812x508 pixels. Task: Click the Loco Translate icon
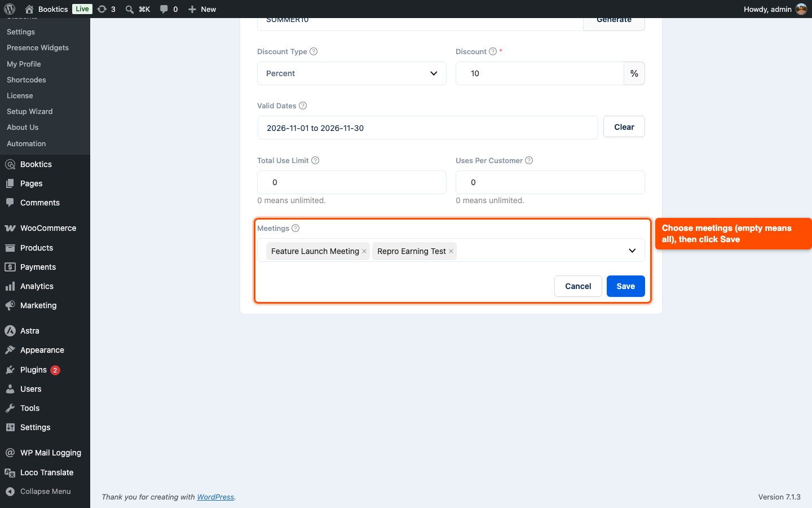coord(10,472)
